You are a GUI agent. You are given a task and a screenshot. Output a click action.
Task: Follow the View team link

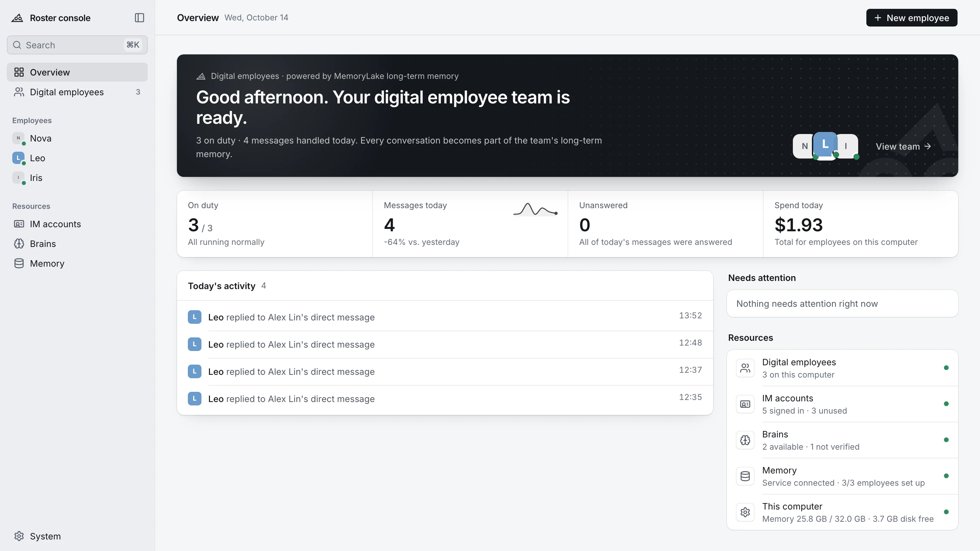[903, 146]
